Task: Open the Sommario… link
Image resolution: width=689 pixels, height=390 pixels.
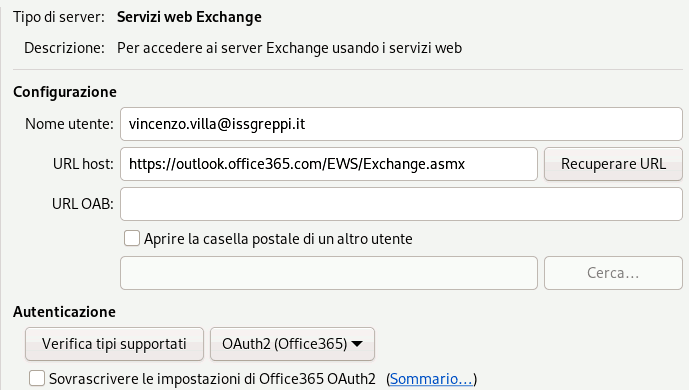Action: [431, 379]
